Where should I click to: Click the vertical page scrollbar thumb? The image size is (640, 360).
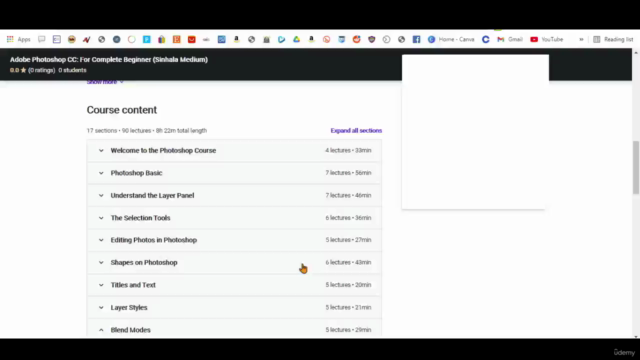tap(636, 167)
